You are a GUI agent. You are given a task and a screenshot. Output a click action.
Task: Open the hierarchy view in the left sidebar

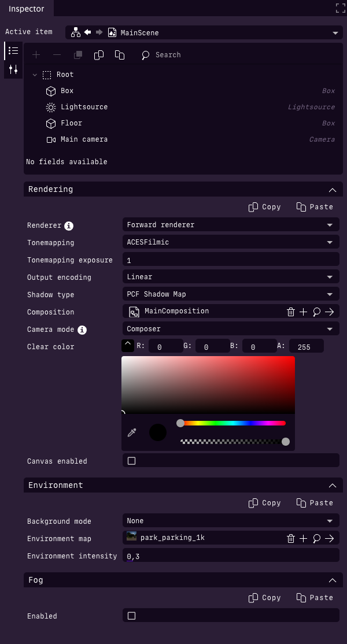coord(13,51)
